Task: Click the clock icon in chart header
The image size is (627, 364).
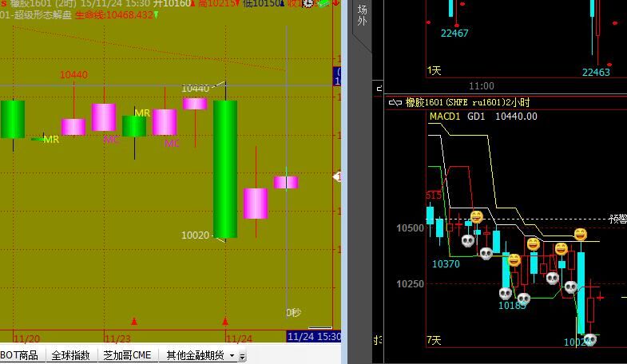Action: point(307,4)
